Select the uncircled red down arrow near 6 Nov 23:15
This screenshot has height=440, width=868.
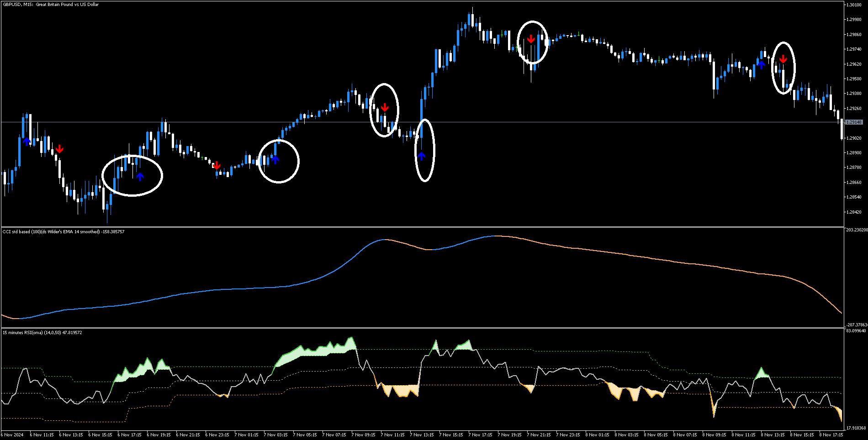click(x=217, y=165)
